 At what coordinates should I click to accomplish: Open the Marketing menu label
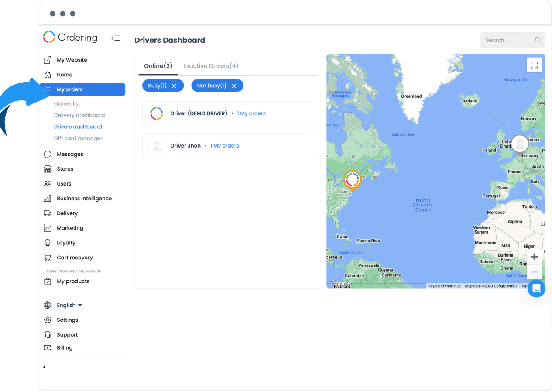point(70,228)
